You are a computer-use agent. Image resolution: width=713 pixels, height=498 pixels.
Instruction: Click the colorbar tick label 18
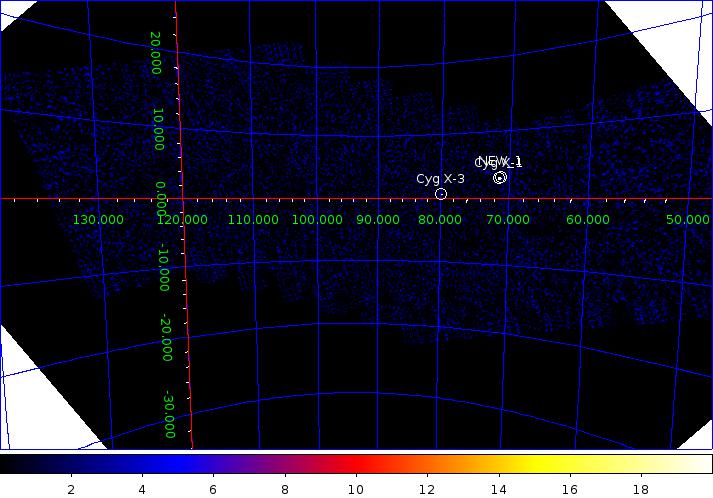click(x=641, y=490)
